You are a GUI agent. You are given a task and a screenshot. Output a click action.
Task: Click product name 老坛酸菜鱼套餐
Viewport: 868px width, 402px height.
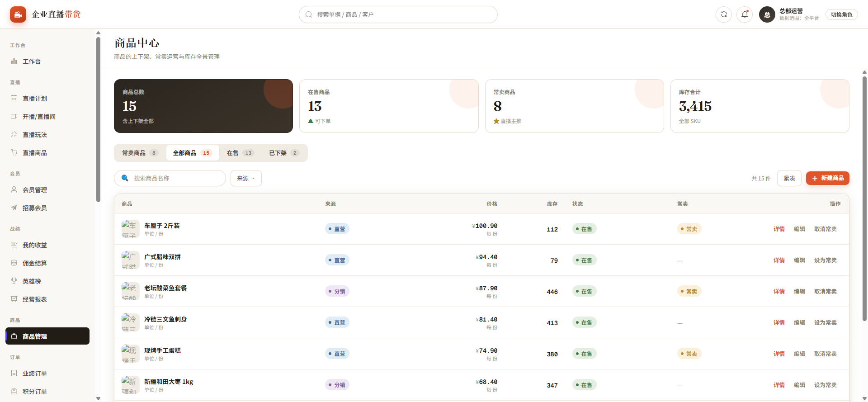pyautogui.click(x=165, y=288)
